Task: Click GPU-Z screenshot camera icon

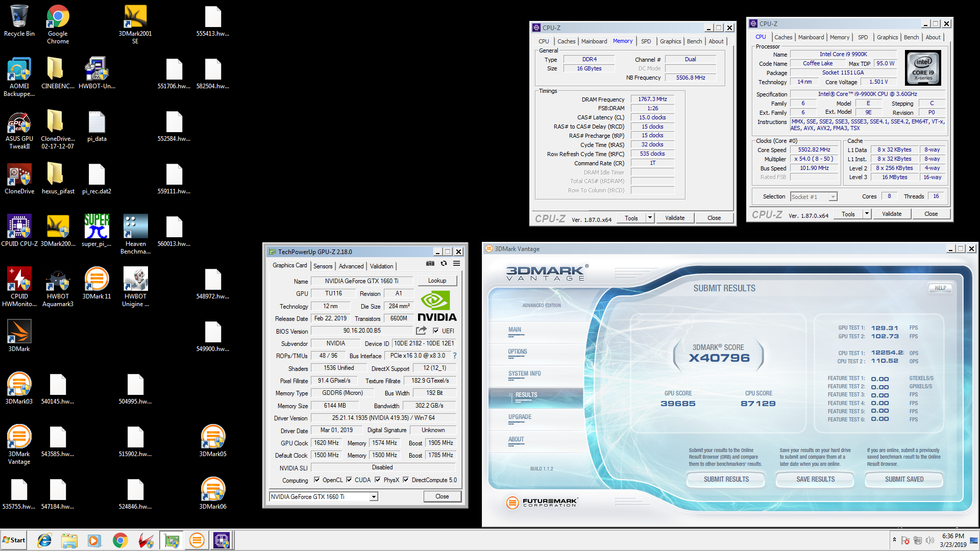Action: [x=430, y=264]
